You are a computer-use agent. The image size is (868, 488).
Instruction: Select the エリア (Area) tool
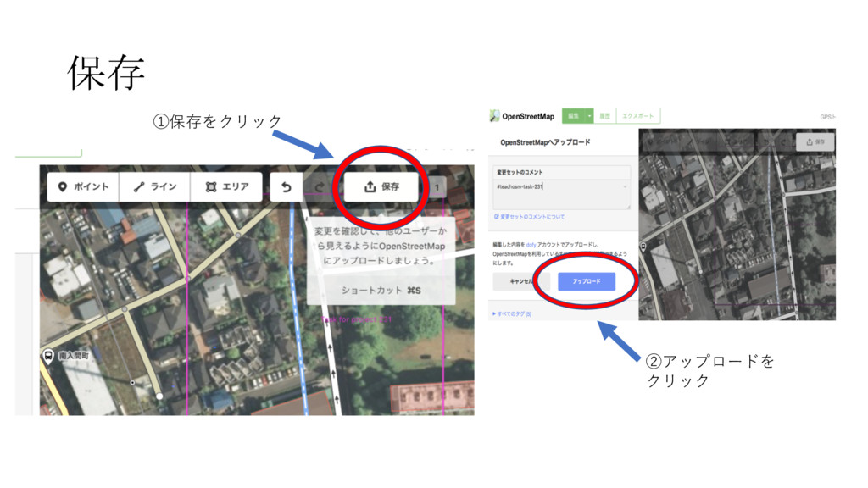click(226, 187)
